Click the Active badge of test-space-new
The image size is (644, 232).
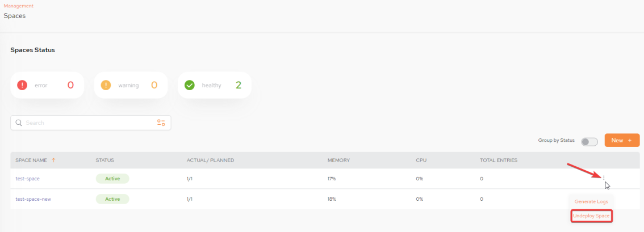click(x=112, y=199)
